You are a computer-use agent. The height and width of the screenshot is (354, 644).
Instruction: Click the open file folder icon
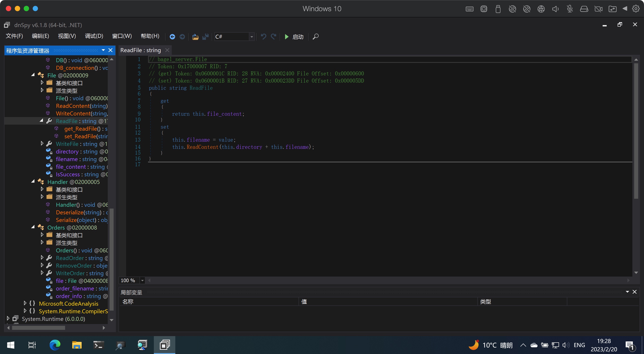tap(195, 37)
